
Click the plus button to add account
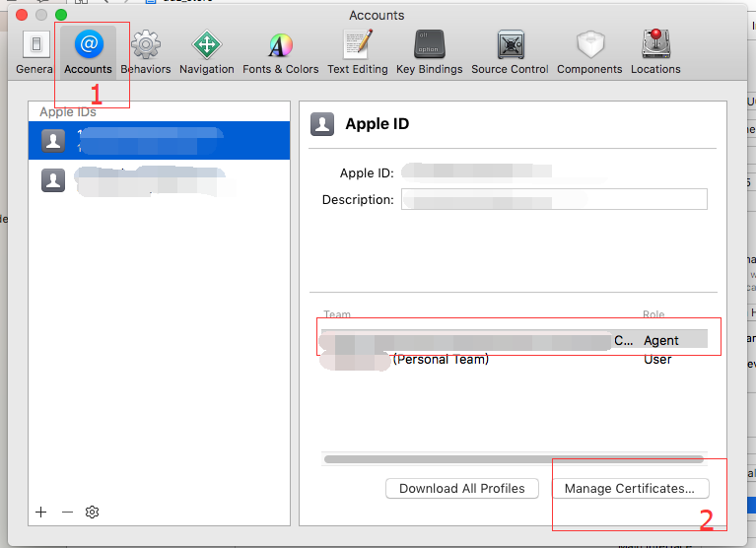[x=41, y=512]
